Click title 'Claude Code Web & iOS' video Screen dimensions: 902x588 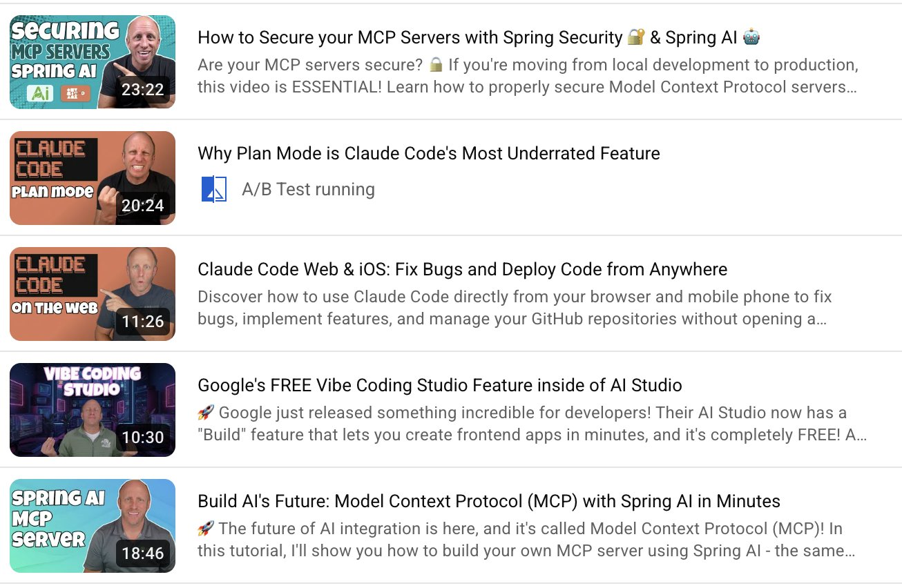(x=462, y=269)
